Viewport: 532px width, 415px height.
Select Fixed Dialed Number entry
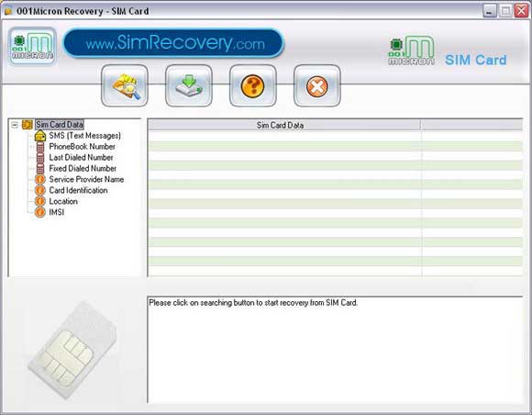[83, 168]
